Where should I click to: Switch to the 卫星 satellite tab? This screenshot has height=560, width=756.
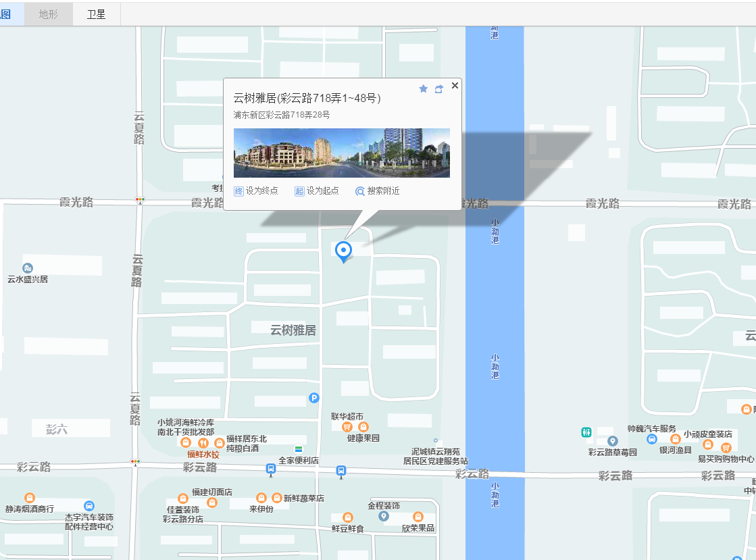click(x=96, y=14)
